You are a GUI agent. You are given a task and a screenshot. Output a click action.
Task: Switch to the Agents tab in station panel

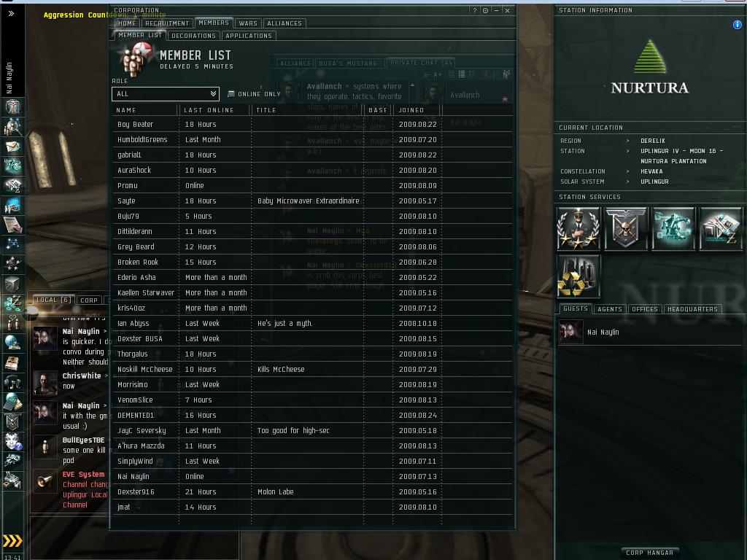[x=610, y=309]
